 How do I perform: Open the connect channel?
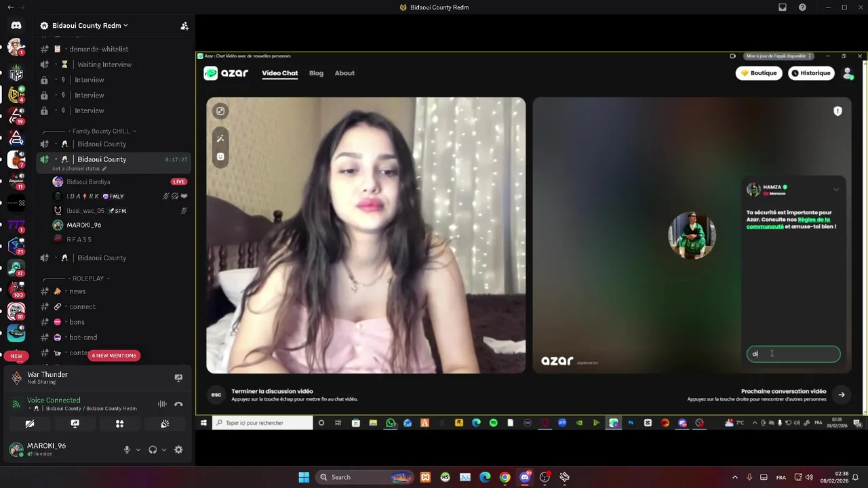coord(82,306)
